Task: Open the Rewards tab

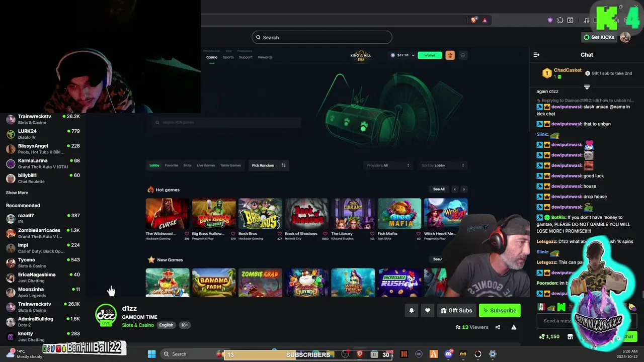Action: click(x=265, y=57)
